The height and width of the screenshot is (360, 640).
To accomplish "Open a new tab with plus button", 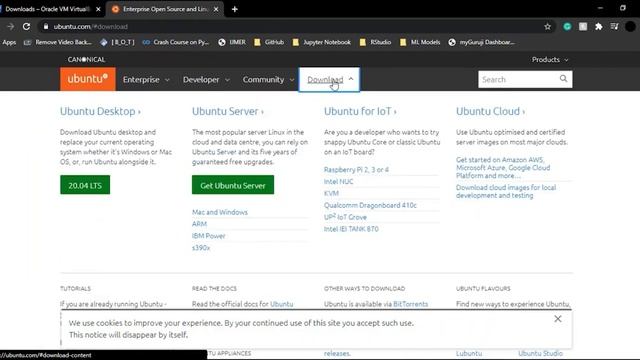I will [x=235, y=9].
